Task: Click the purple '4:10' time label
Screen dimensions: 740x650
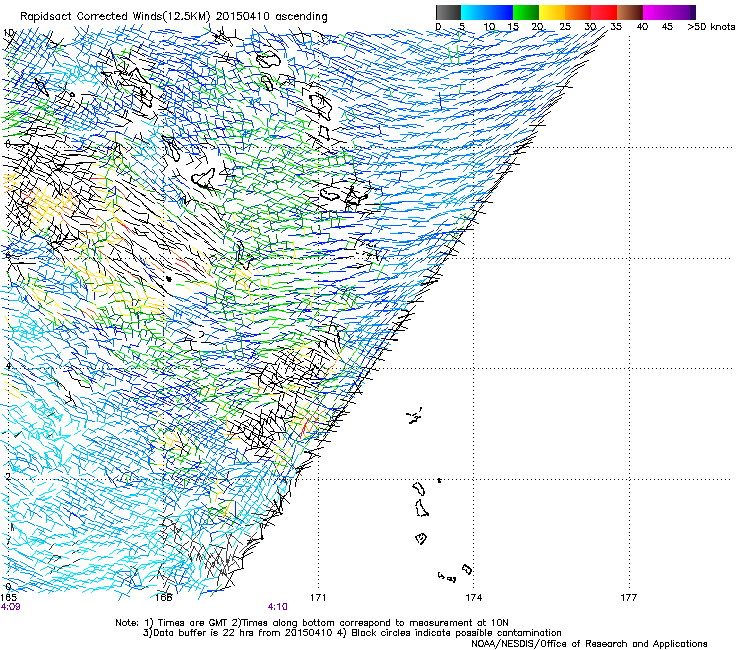Action: pyautogui.click(x=278, y=607)
